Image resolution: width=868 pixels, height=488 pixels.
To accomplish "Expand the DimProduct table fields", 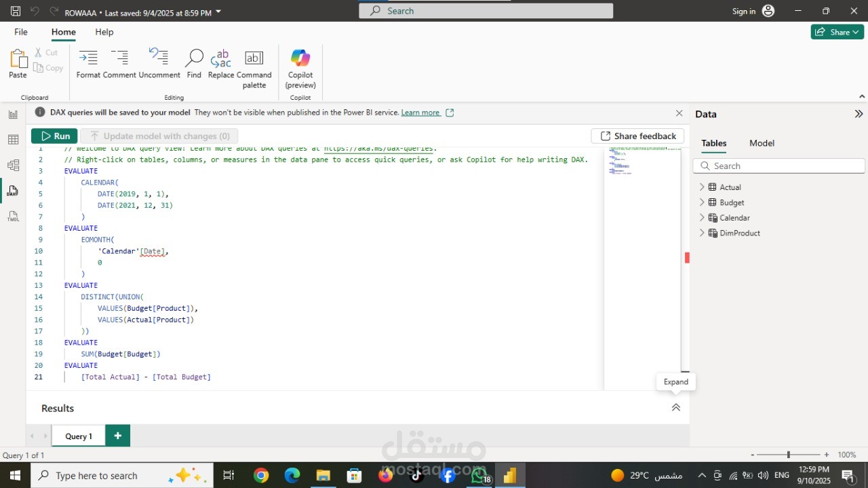I will (702, 233).
